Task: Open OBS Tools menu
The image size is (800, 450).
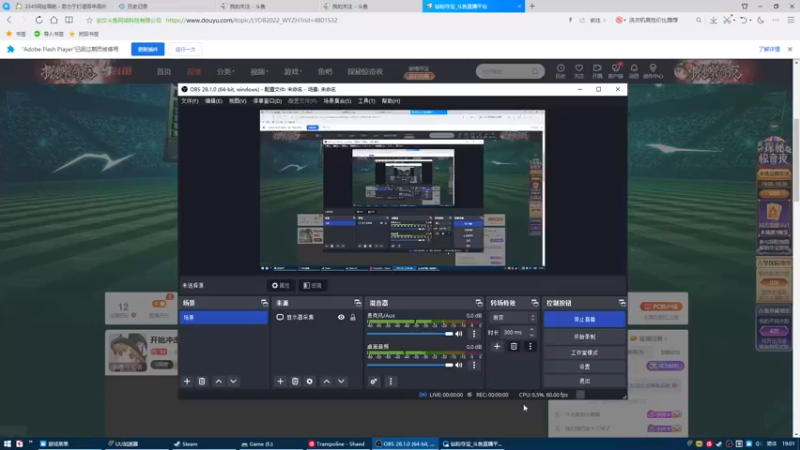Action: (x=366, y=101)
